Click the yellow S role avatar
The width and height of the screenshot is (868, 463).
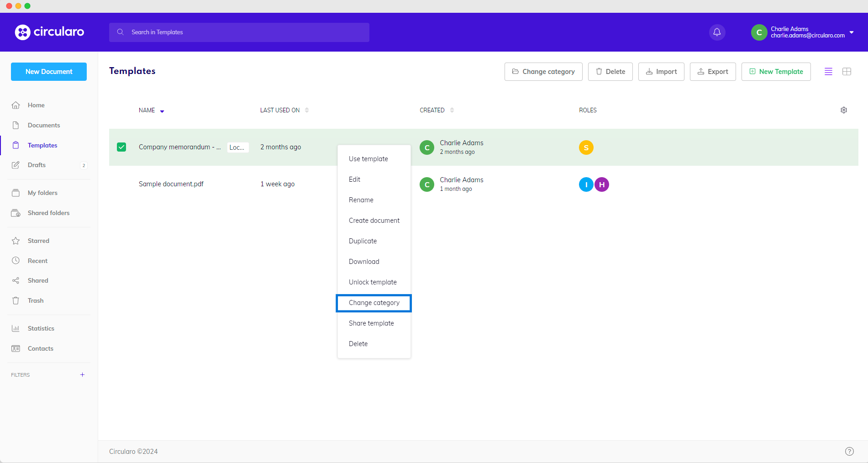pos(586,147)
